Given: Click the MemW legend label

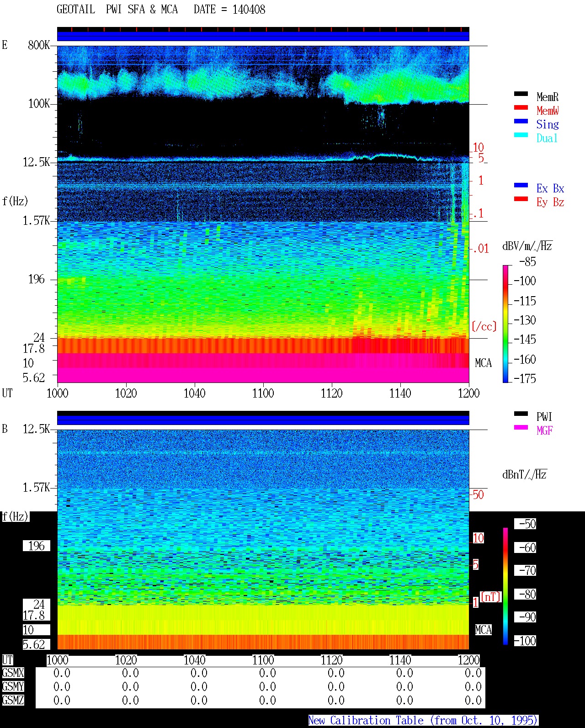Looking at the screenshot, I should 548,111.
